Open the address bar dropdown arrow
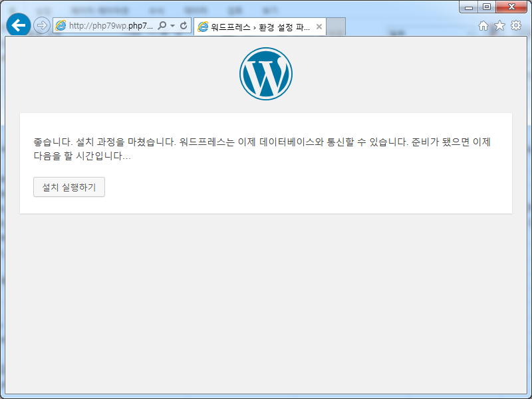This screenshot has width=532, height=399. coord(173,26)
